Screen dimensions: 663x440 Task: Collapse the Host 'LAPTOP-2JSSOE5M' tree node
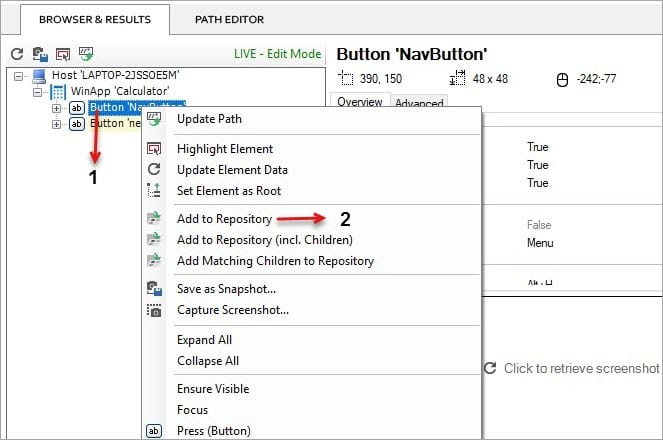coord(18,76)
